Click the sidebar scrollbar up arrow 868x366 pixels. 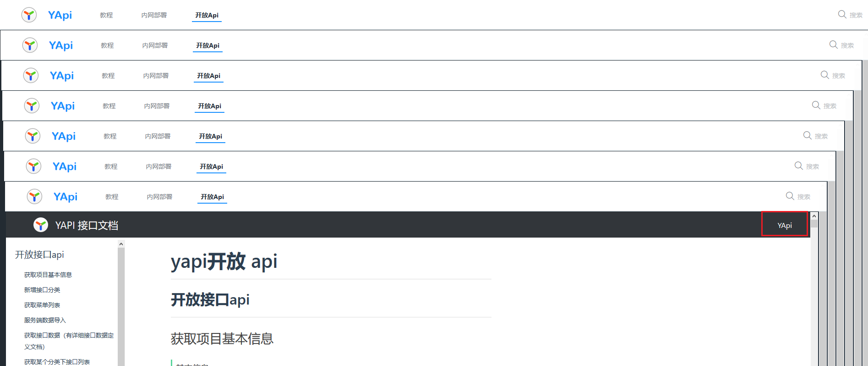[x=121, y=243]
